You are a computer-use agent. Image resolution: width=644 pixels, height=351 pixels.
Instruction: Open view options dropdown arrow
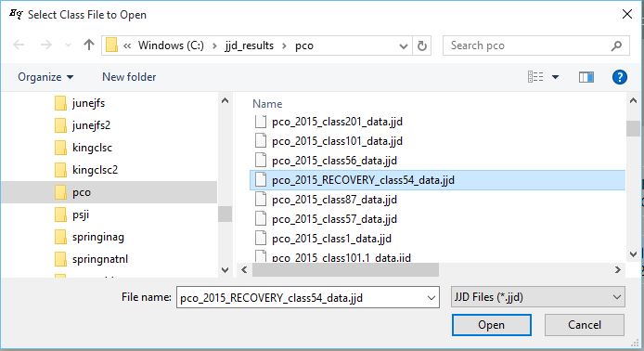(x=555, y=77)
